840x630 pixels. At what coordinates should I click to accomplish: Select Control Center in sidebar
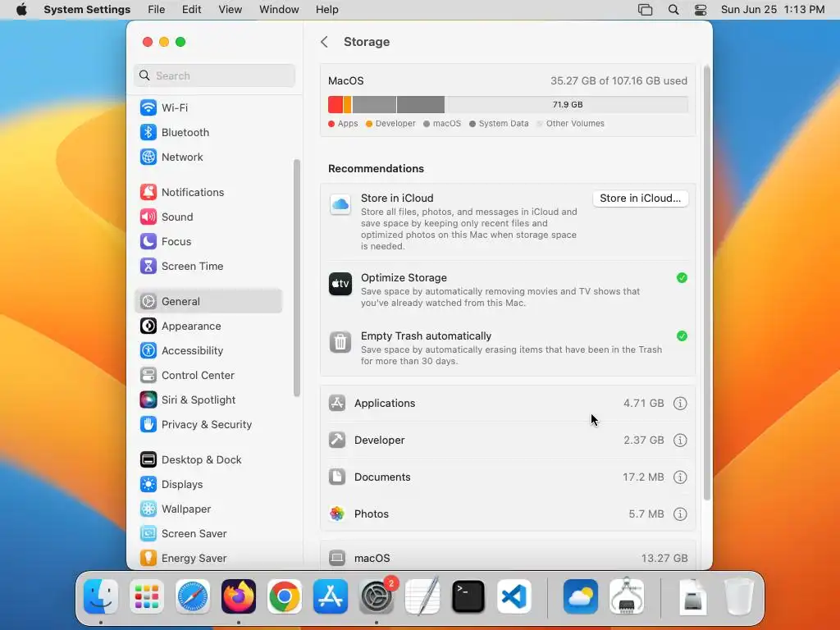[x=209, y=376]
